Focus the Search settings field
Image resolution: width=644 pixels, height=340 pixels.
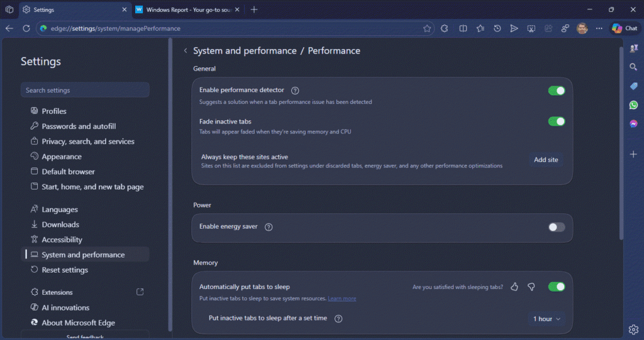click(x=85, y=90)
